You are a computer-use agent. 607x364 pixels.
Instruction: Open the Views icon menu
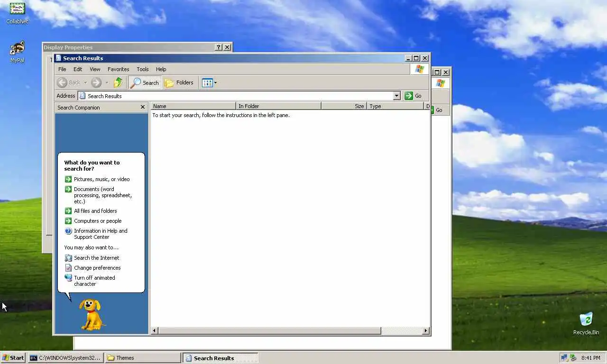207,82
